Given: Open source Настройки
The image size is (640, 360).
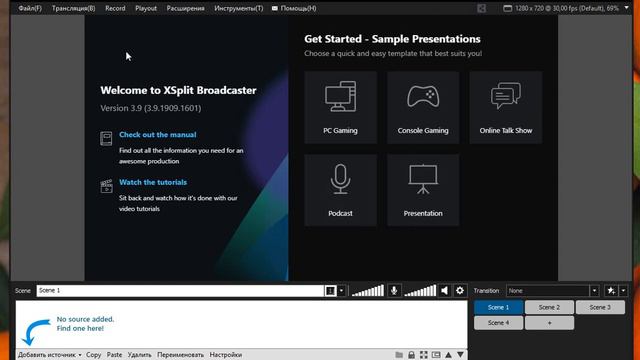Looking at the screenshot, I should pyautogui.click(x=226, y=355).
